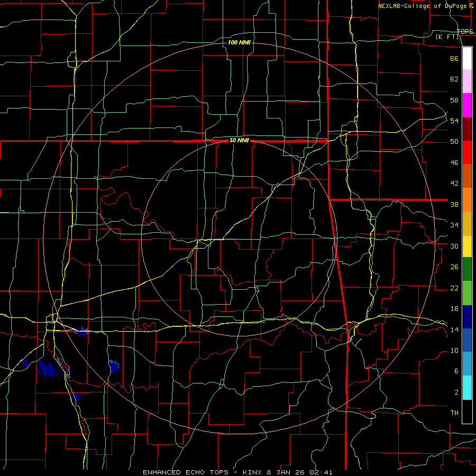Pick the navy blue scale swatch
476x476 pixels.
467,317
